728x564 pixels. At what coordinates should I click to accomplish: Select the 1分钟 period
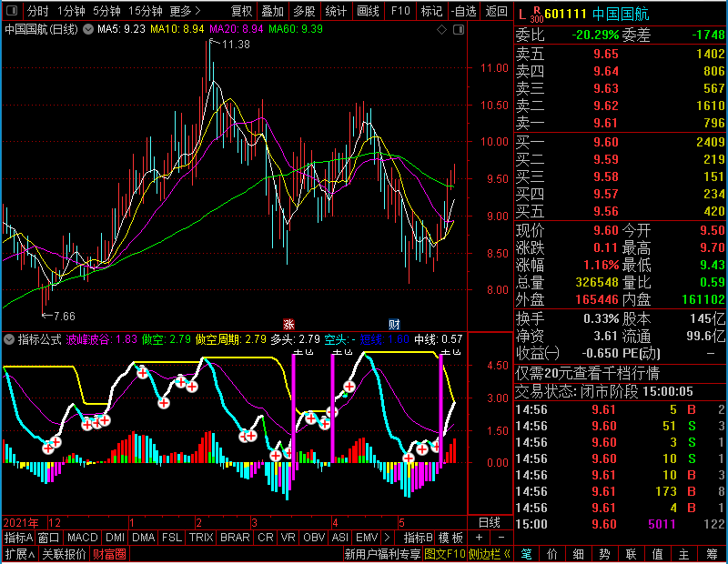coord(71,11)
